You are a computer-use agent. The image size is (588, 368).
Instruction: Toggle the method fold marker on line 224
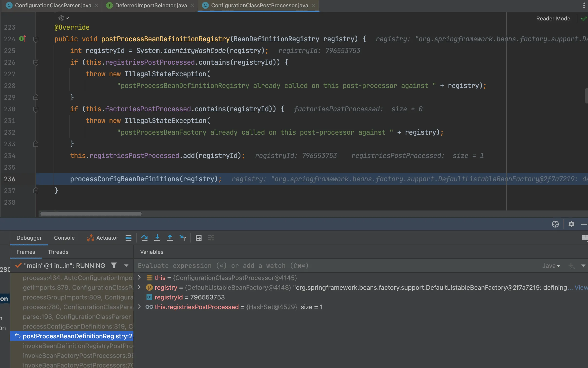click(36, 39)
